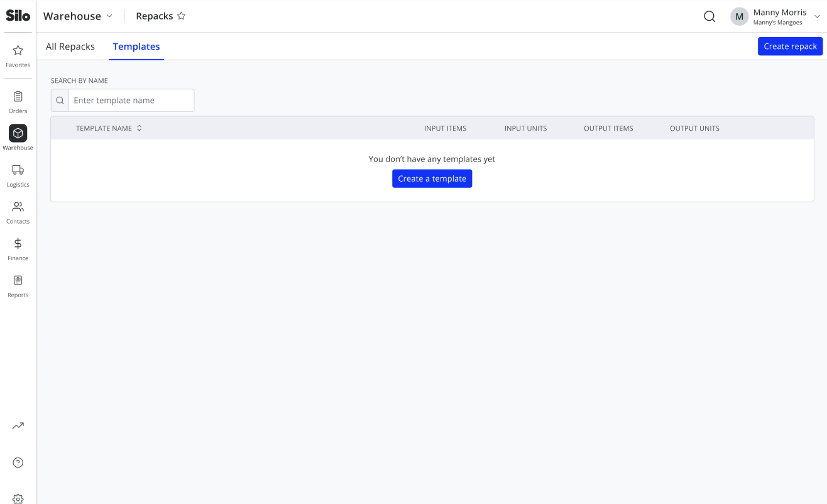827x504 pixels.
Task: Sort by Template Name column
Action: click(x=109, y=128)
